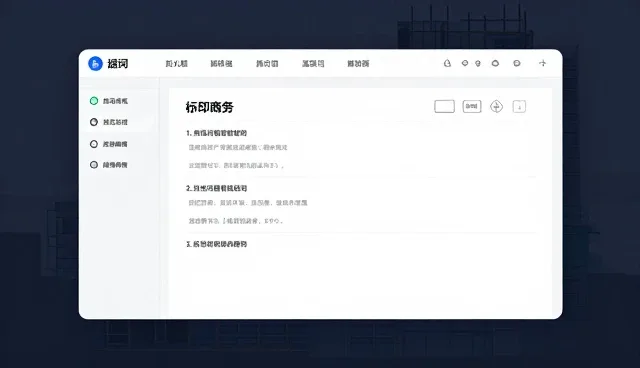Click the third sidebar item's ring icon
The height and width of the screenshot is (368, 640).
click(94, 144)
